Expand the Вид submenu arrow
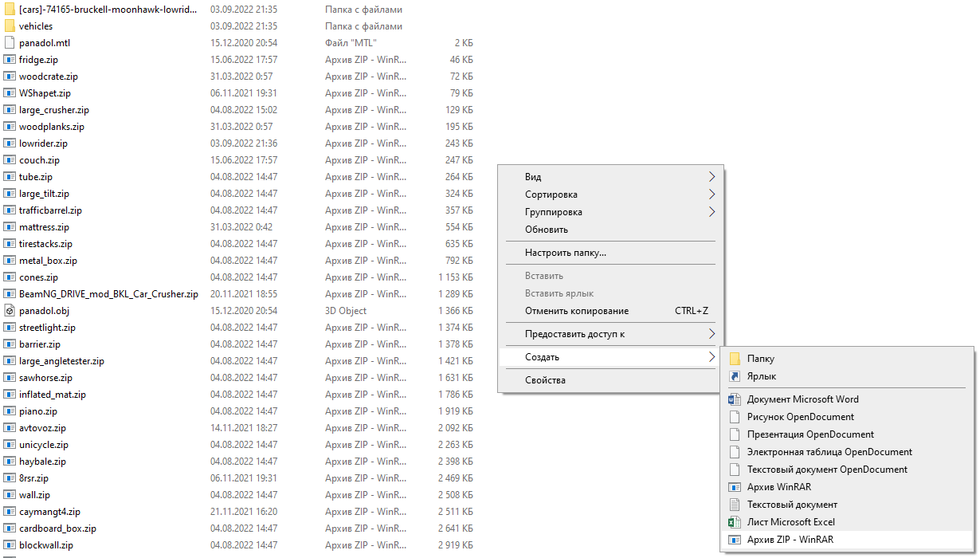The height and width of the screenshot is (558, 980). point(711,177)
